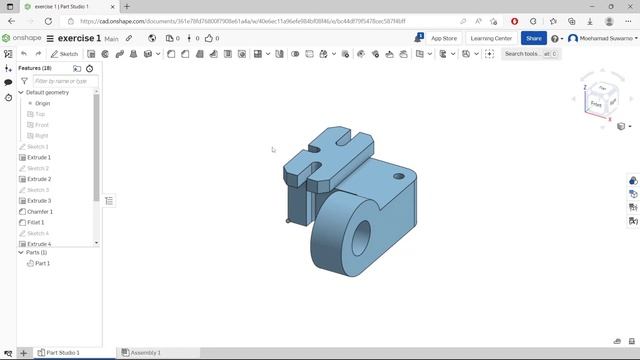
Task: Click the filter funnel icon
Action: (24, 81)
